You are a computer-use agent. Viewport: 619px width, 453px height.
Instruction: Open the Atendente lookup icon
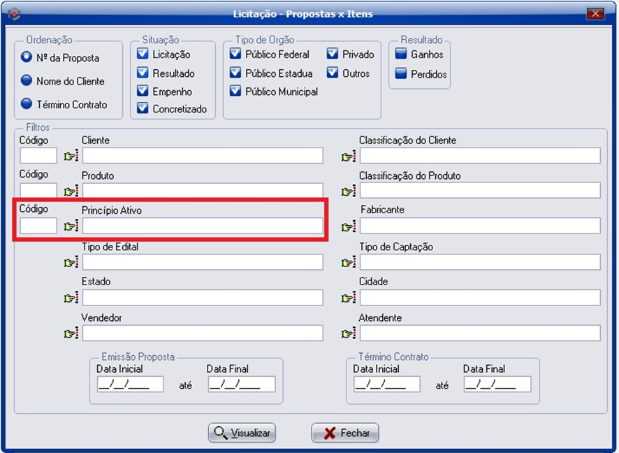pyautogui.click(x=348, y=334)
